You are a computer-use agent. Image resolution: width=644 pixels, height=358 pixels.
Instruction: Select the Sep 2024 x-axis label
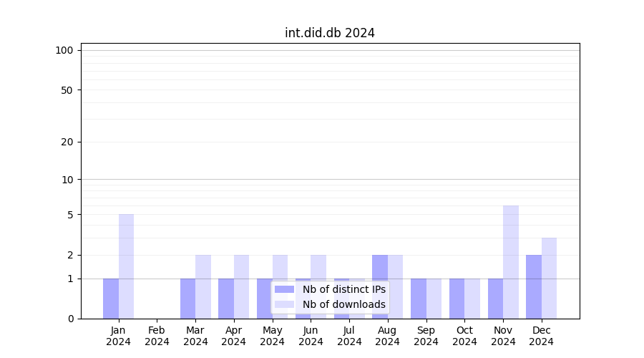click(426, 336)
